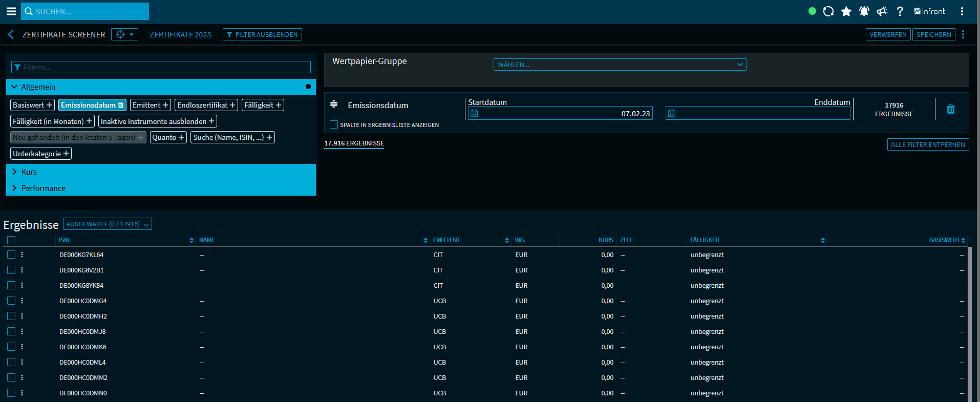Open Wertpapier-Gruppe 'Wählen...' dropdown
980x402 pixels.
[x=620, y=65]
